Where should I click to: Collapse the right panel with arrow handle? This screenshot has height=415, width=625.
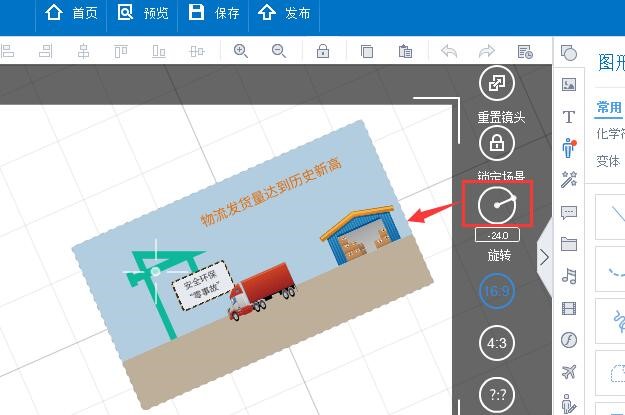[544, 257]
